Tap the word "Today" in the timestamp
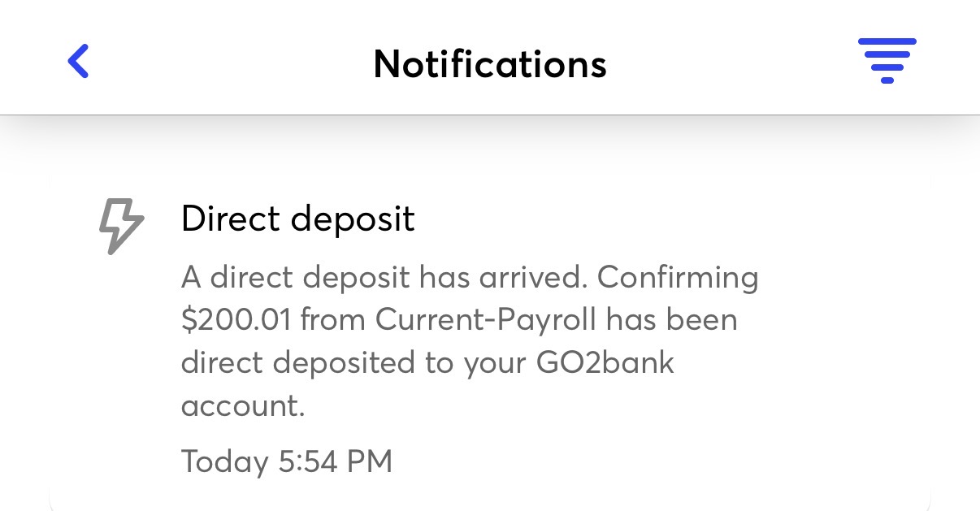 (x=224, y=461)
